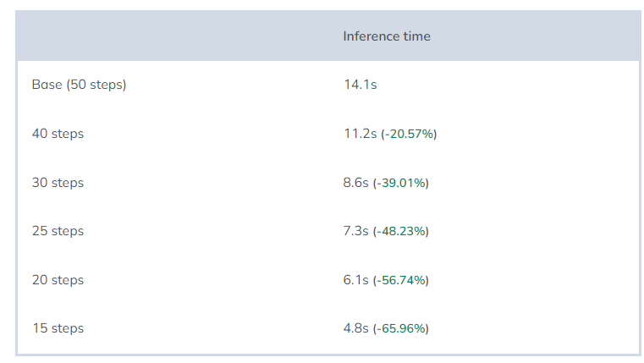The height and width of the screenshot is (363, 644).
Task: Click the 8.6s time value
Action: (x=356, y=183)
